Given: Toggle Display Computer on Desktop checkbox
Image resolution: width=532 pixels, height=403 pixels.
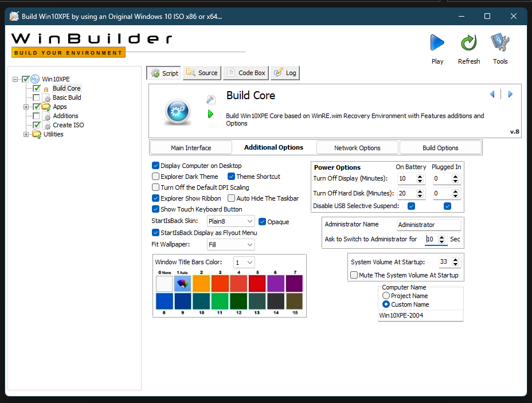Looking at the screenshot, I should pyautogui.click(x=156, y=166).
